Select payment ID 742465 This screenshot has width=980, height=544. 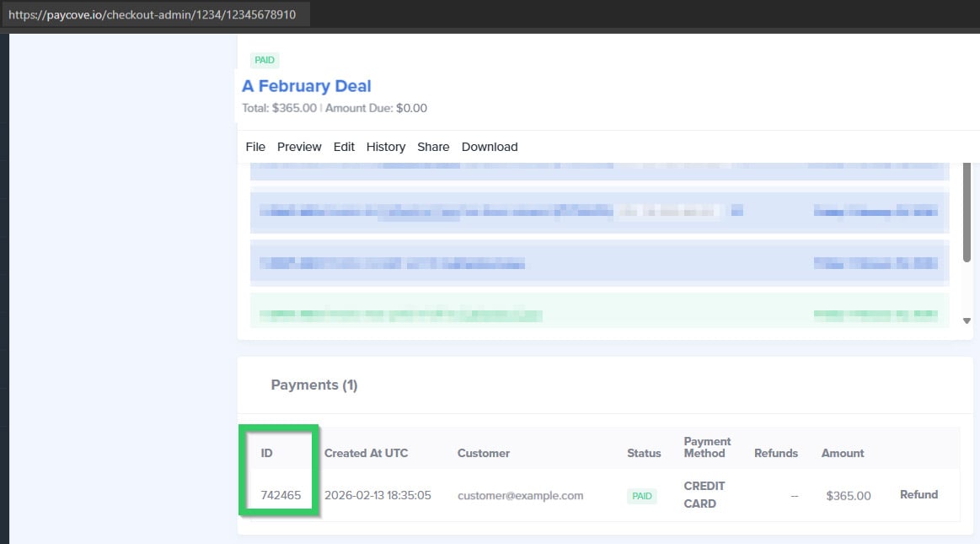(x=281, y=496)
